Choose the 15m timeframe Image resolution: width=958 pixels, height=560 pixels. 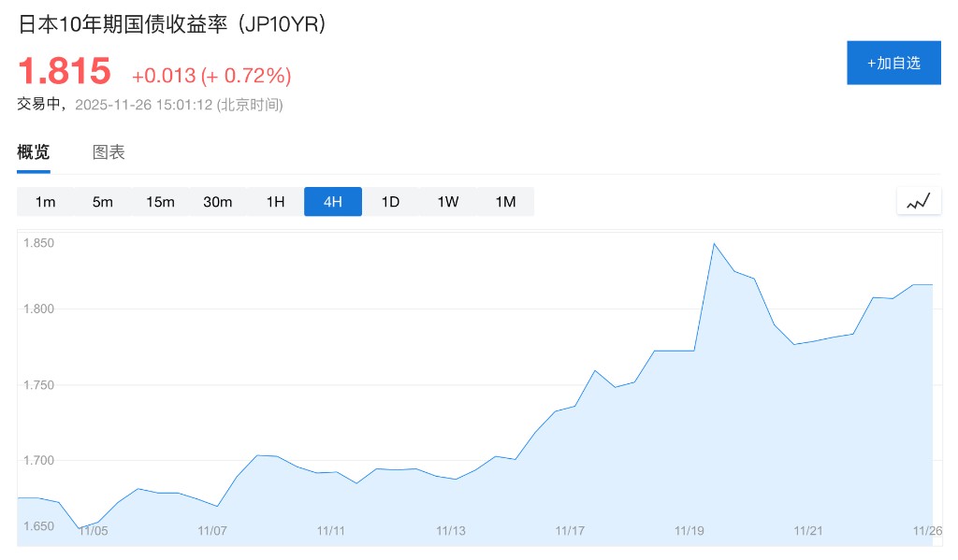(x=160, y=202)
